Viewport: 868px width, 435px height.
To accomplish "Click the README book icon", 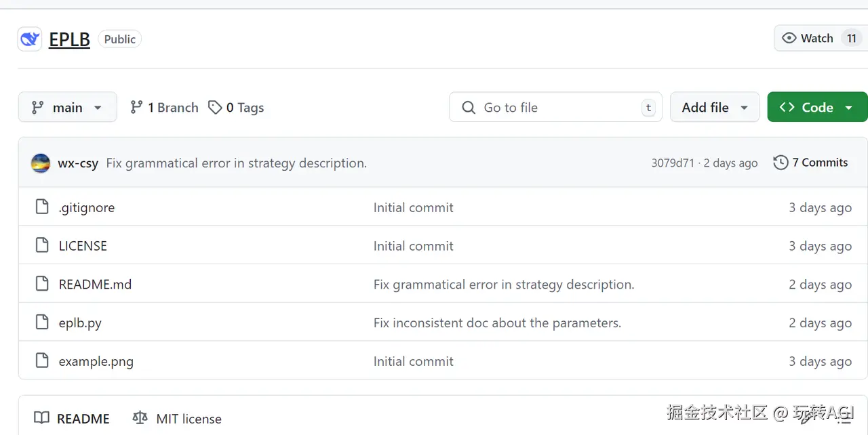I will 42,418.
